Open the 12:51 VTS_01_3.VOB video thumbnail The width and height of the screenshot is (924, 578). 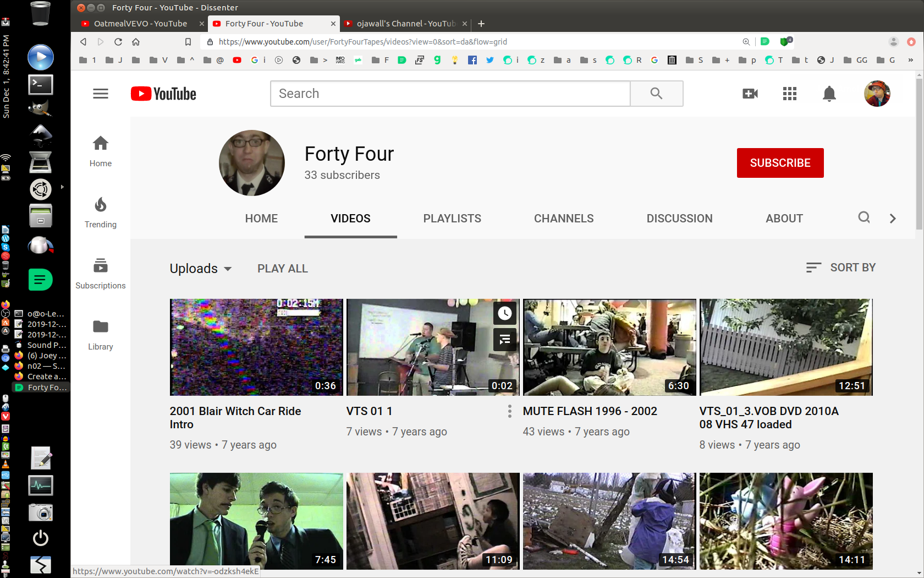point(786,347)
